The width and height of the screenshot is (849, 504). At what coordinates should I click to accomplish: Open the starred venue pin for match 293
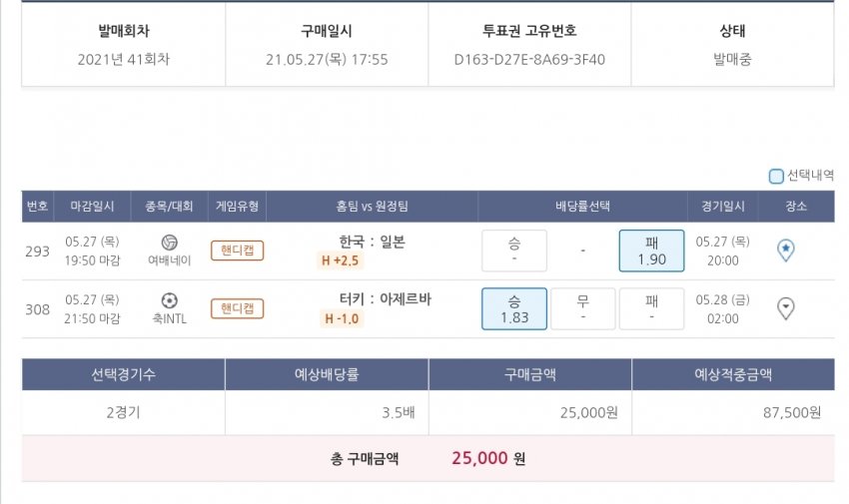tap(785, 251)
